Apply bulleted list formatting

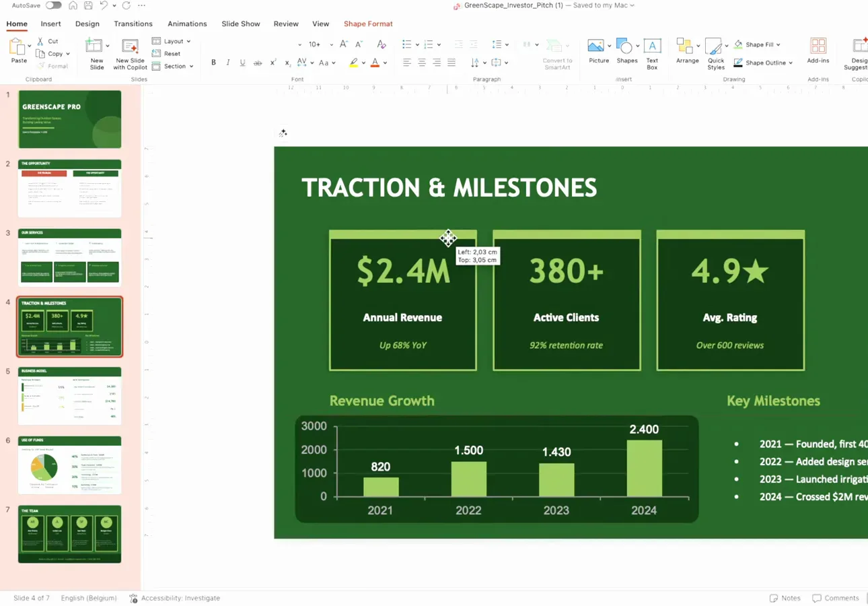[x=406, y=44]
